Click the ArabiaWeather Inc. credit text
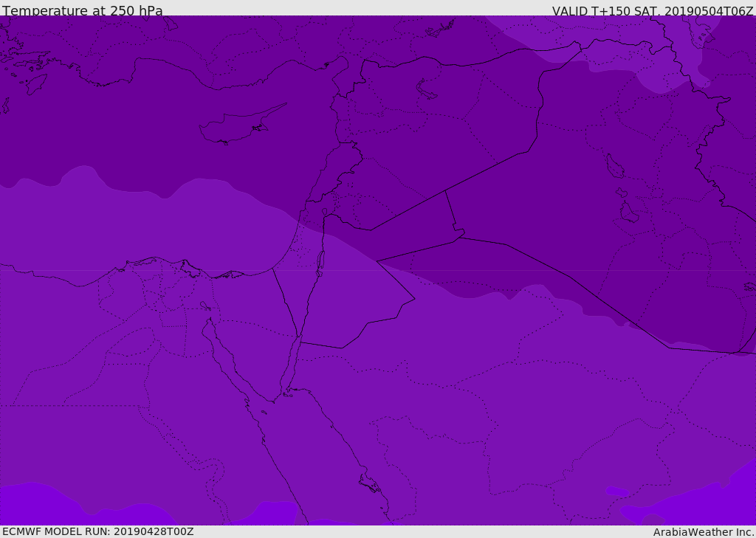The image size is (756, 538). tap(703, 531)
